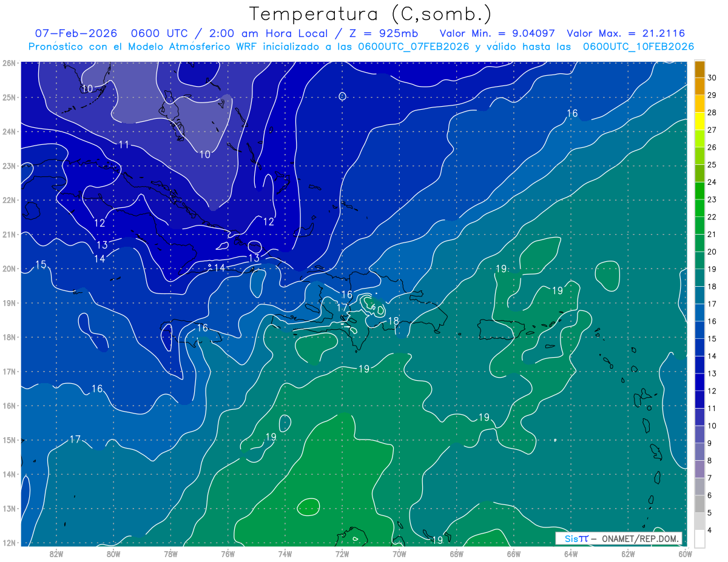Click the '12N' latitude axis label
Viewport: 728px width, 562px height.
[x=9, y=543]
